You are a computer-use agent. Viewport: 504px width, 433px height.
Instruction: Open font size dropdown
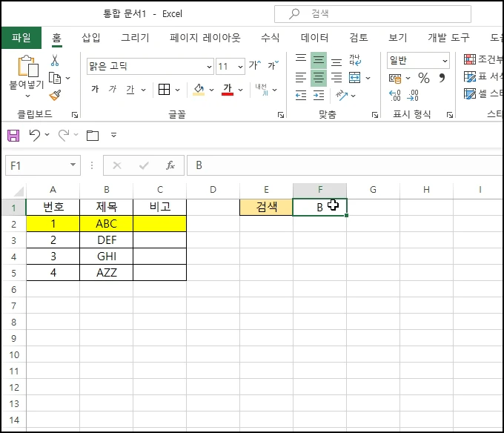point(240,67)
